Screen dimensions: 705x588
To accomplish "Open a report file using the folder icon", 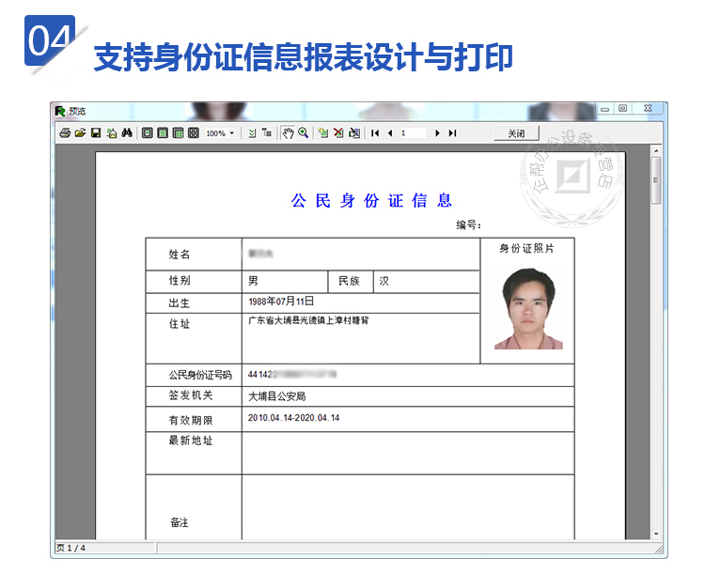I will point(80,133).
